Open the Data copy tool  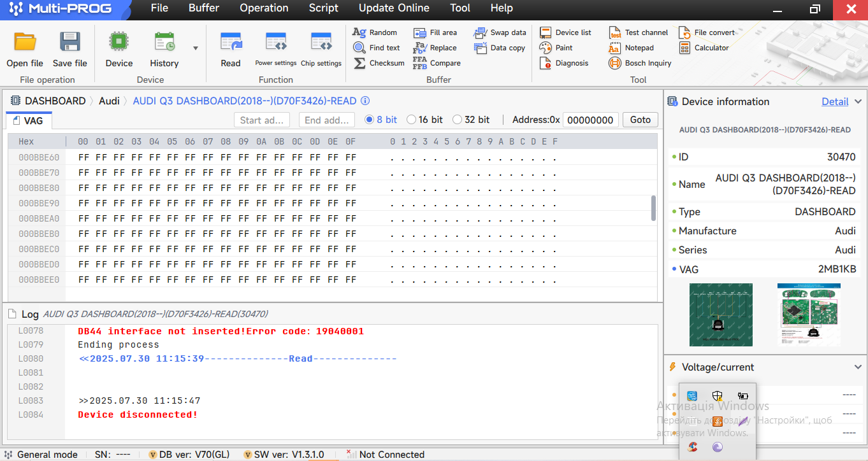pyautogui.click(x=500, y=48)
